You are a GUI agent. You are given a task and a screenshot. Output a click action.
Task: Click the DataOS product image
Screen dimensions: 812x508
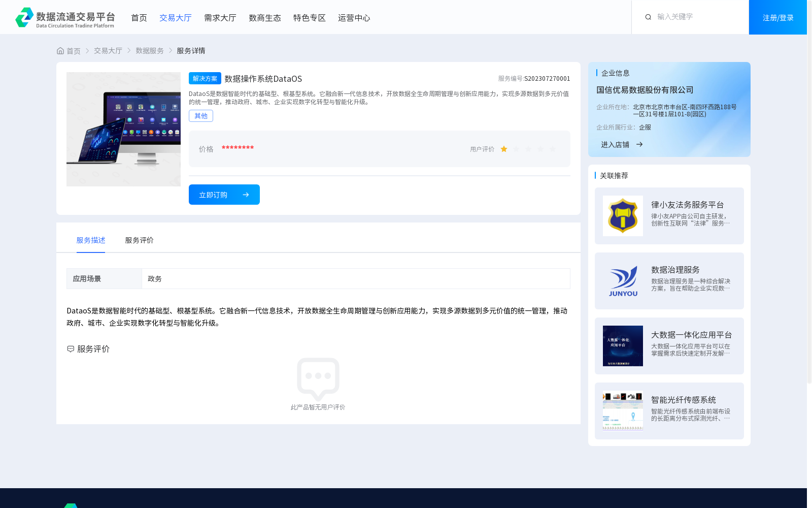click(x=123, y=129)
